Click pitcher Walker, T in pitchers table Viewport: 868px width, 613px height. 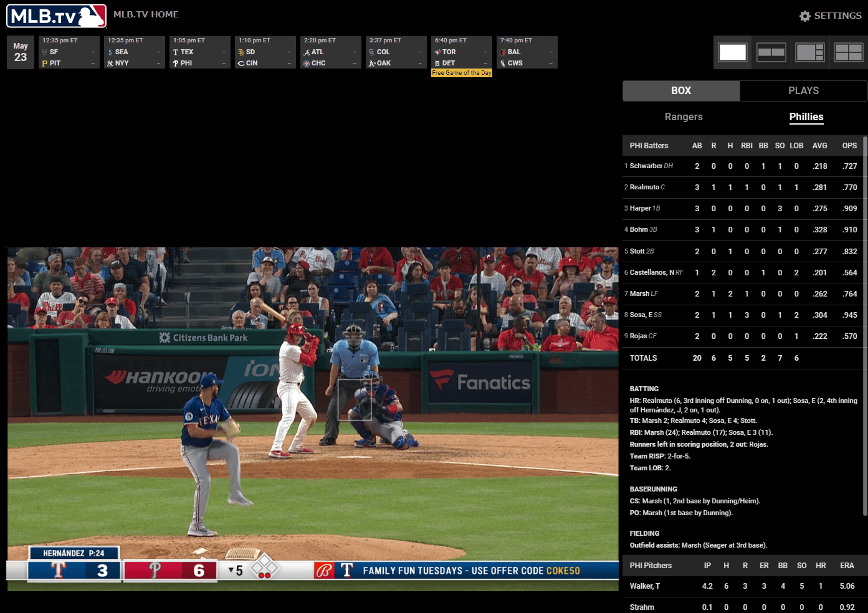(x=645, y=586)
